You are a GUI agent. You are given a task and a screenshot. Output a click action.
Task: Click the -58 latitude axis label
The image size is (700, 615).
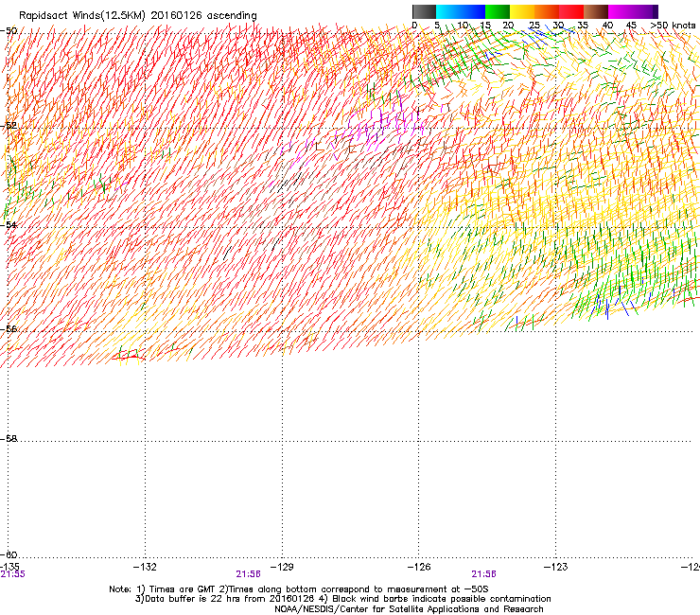click(x=9, y=439)
